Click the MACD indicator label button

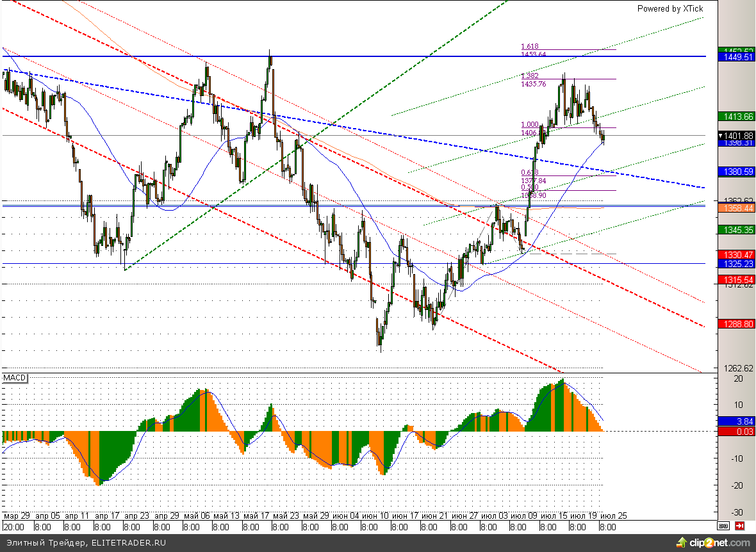[14, 378]
